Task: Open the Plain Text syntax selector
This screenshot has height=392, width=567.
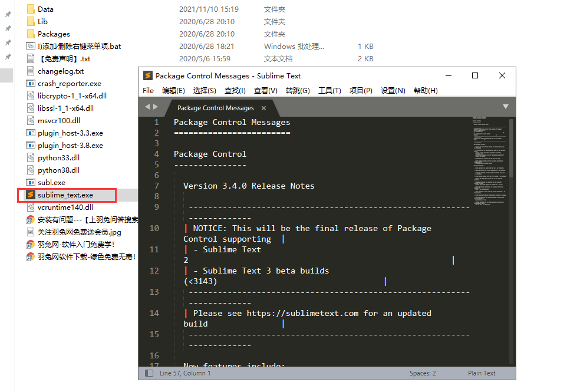Action: (x=482, y=373)
